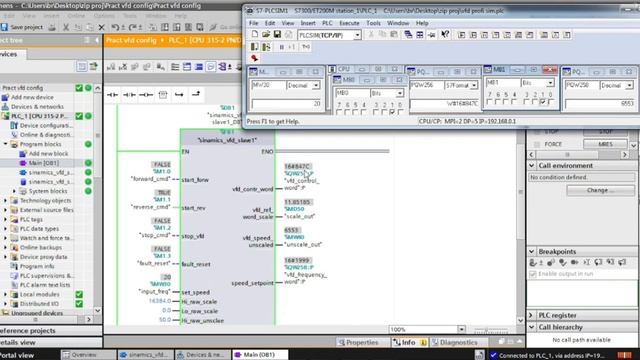Click the red record/playback icon in PLCSIM

click(x=255, y=58)
